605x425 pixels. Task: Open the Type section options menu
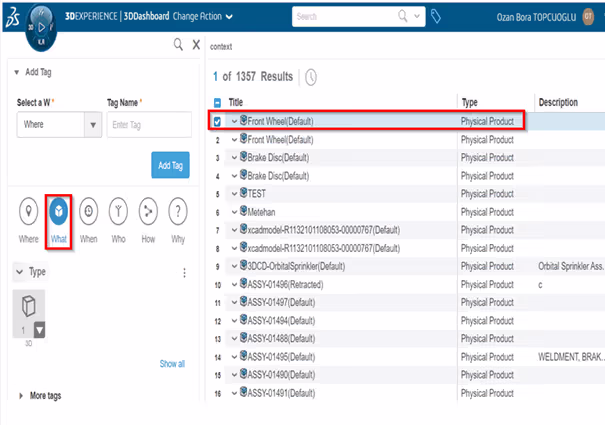pos(184,273)
